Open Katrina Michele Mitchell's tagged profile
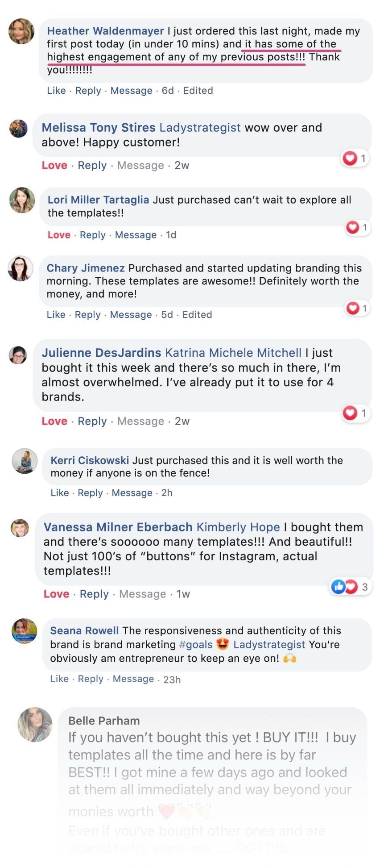Screen dimensions: 384x868 pyautogui.click(x=233, y=353)
